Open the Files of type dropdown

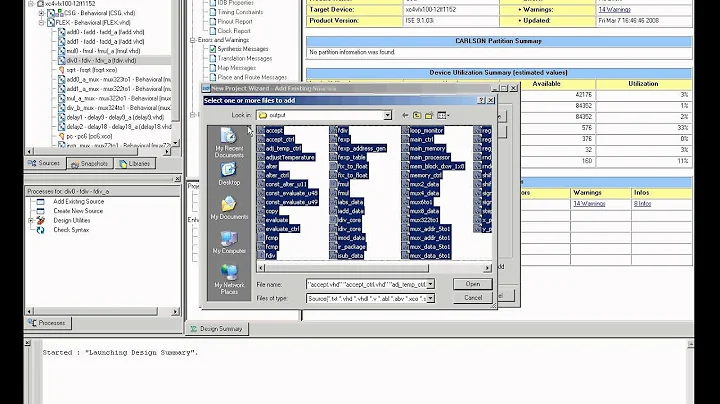pos(430,298)
